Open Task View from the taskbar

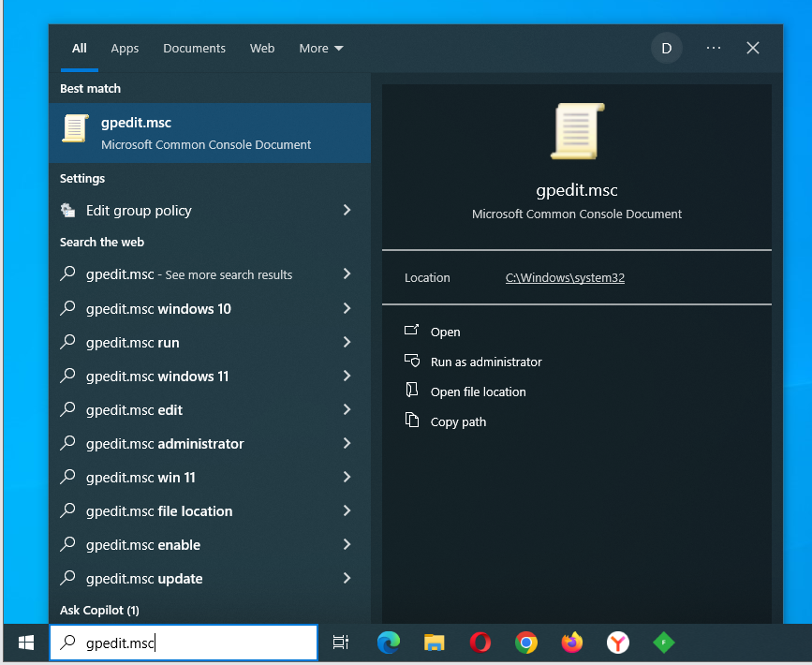[341, 643]
